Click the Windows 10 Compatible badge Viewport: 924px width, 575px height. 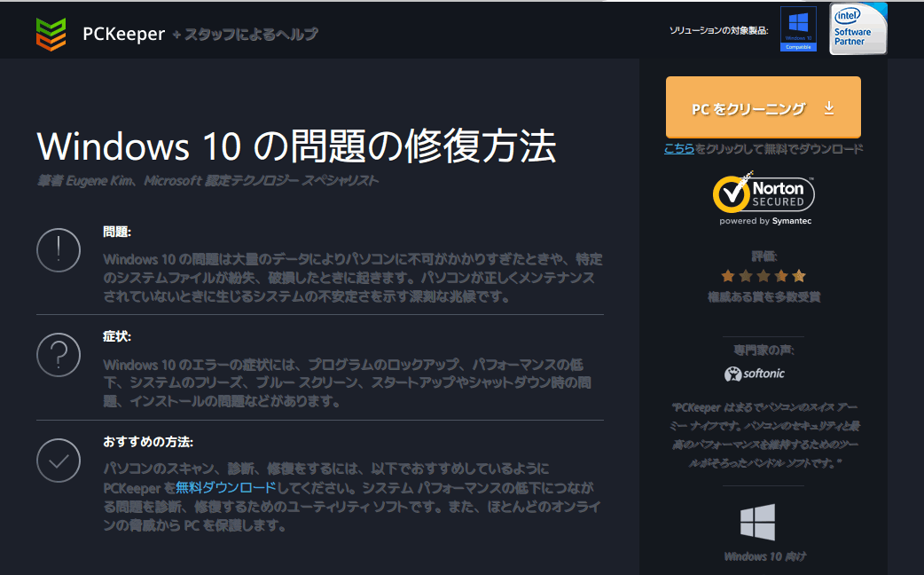click(798, 29)
